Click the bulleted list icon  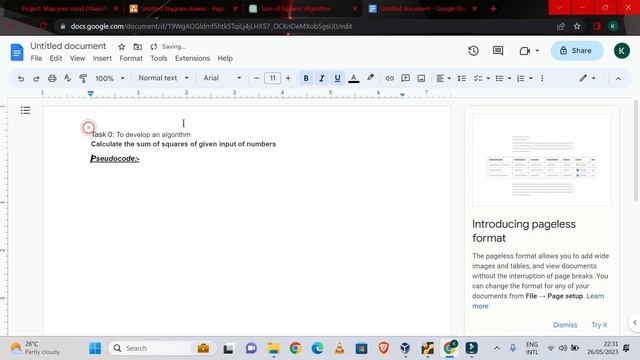coord(499,78)
